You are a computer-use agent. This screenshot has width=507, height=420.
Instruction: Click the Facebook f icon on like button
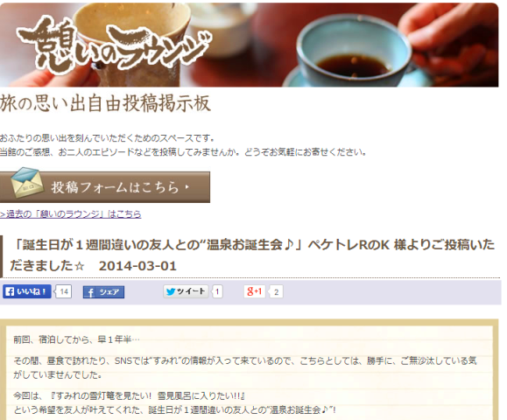[10, 291]
